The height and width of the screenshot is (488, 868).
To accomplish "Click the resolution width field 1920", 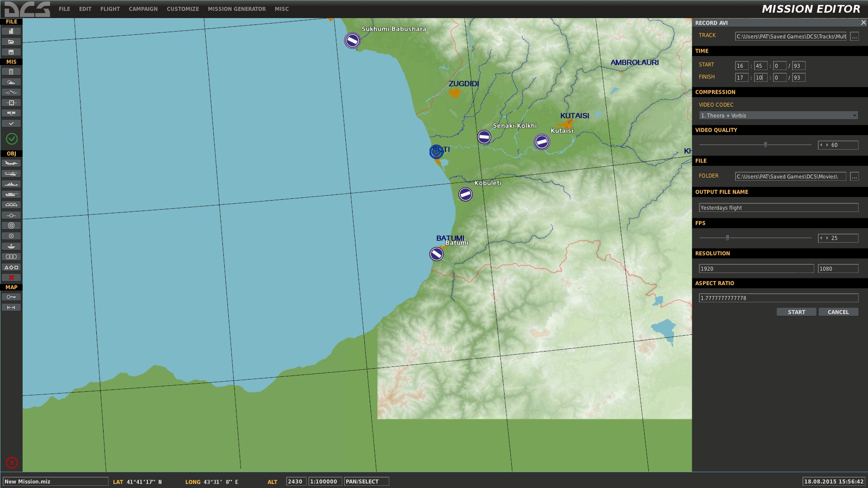I will pos(756,269).
